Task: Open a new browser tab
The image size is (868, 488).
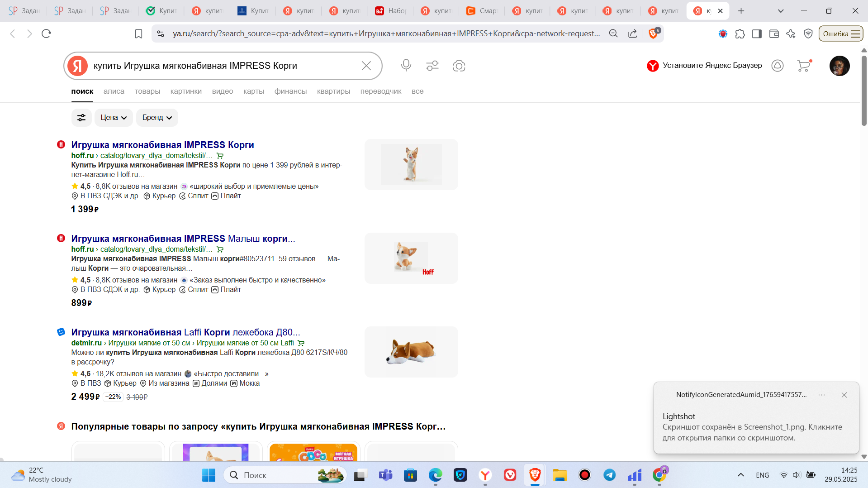Action: pyautogui.click(x=741, y=11)
